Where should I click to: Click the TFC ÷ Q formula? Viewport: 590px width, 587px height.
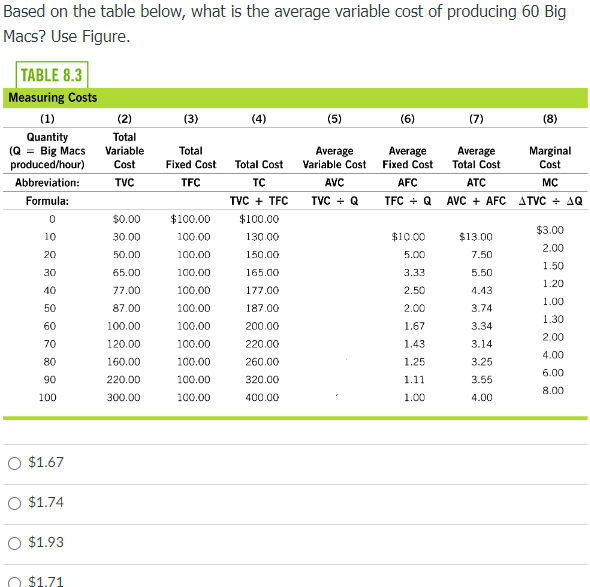tap(408, 201)
